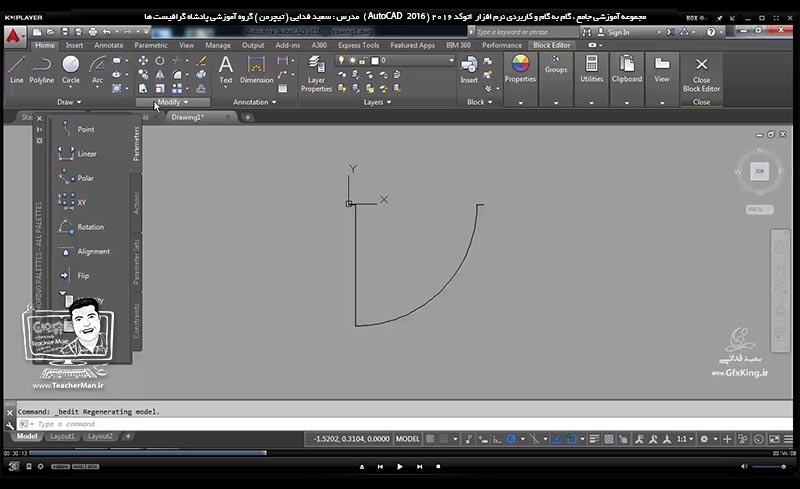The image size is (800, 489).
Task: Click the Mirror tool icon
Action: tap(160, 75)
